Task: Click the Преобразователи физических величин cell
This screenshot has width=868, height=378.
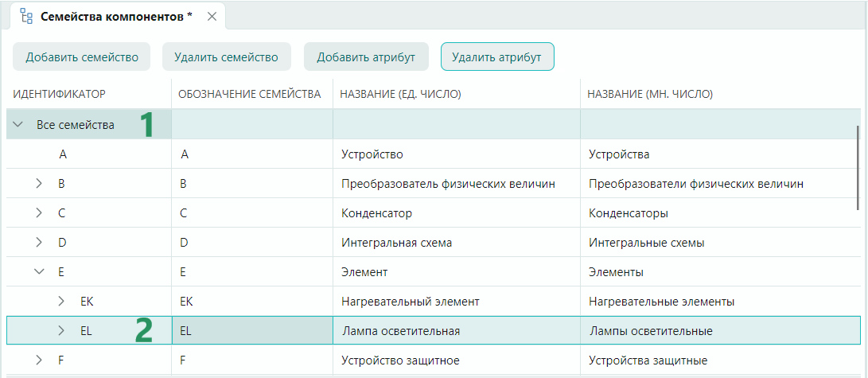Action: (720, 184)
